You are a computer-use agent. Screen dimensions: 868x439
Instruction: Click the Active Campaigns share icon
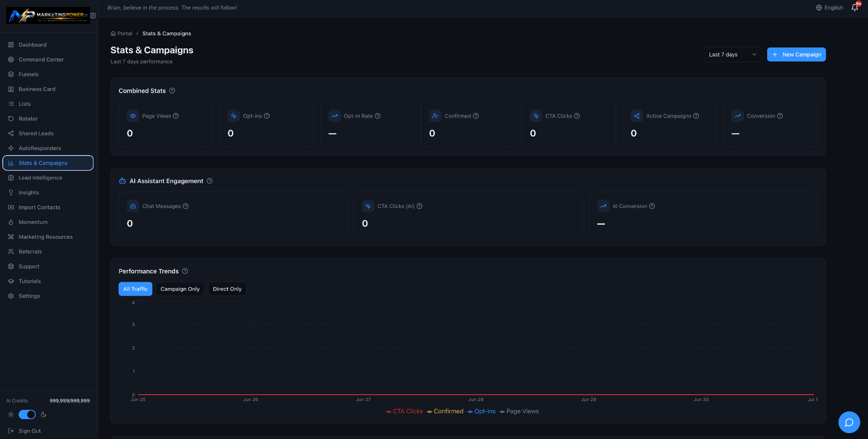coord(637,116)
